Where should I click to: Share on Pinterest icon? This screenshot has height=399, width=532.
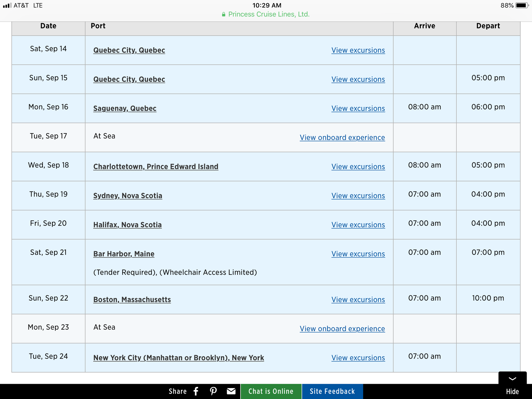(x=213, y=391)
